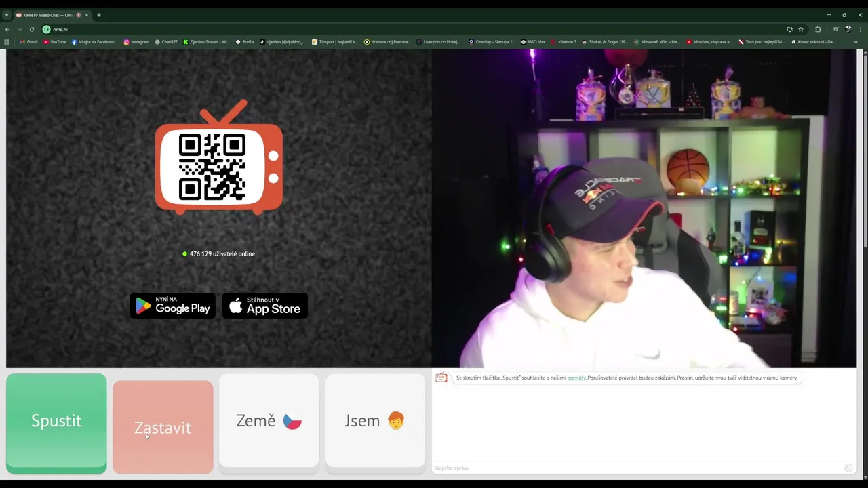Image resolution: width=868 pixels, height=488 pixels.
Task: Open the YouTube bookmark
Action: point(55,42)
